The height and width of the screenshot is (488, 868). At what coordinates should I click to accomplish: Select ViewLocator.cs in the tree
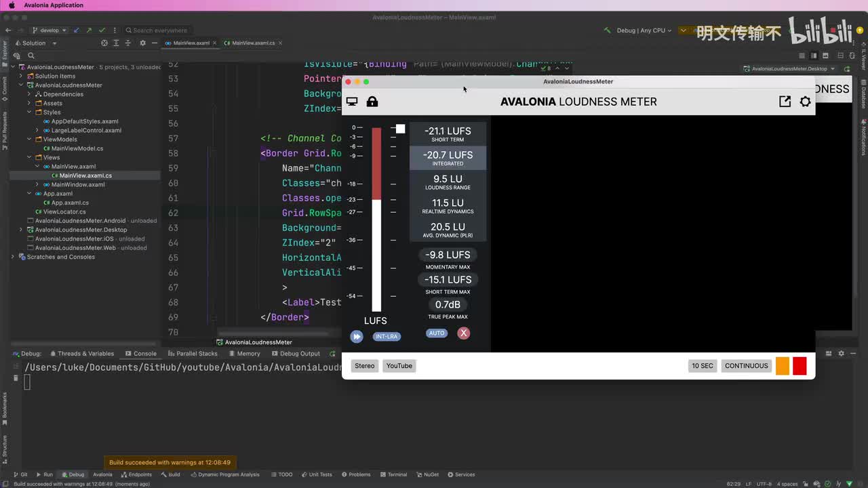pyautogui.click(x=64, y=211)
